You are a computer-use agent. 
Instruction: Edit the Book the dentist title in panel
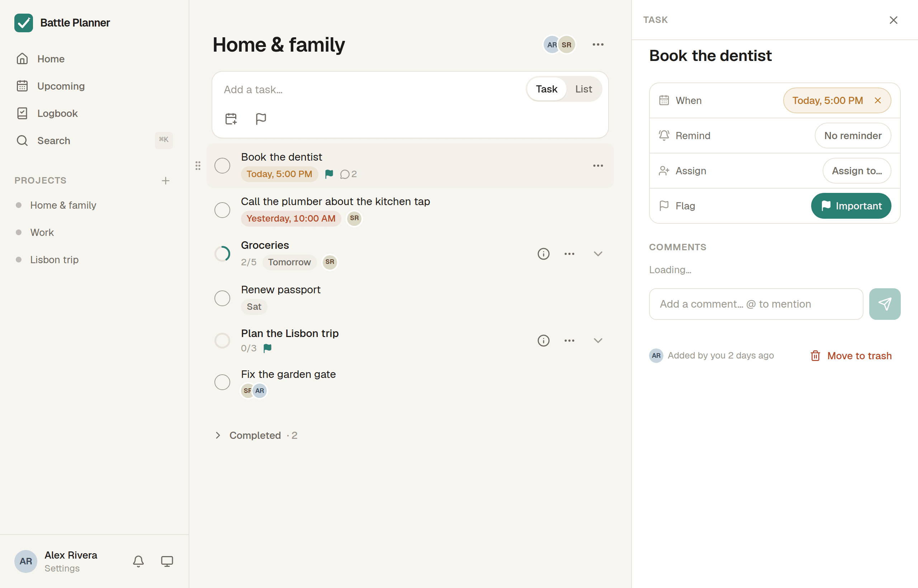(710, 56)
